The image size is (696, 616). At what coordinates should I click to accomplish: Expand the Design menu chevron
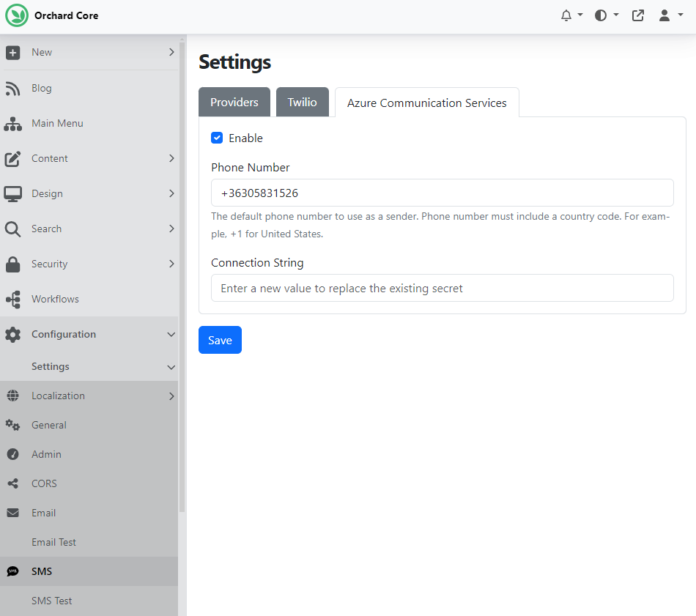click(171, 193)
